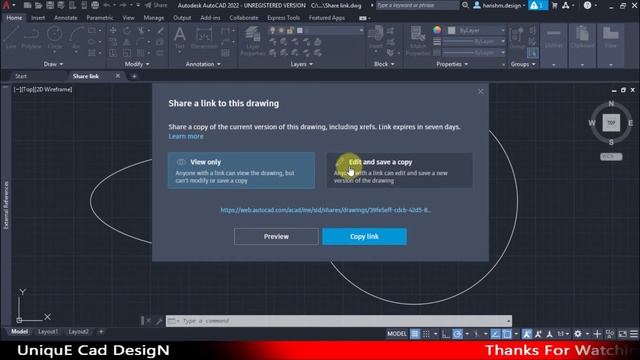Viewport: 640px width, 360px height.
Task: Click the Utilities panel icon
Action: coord(554,37)
